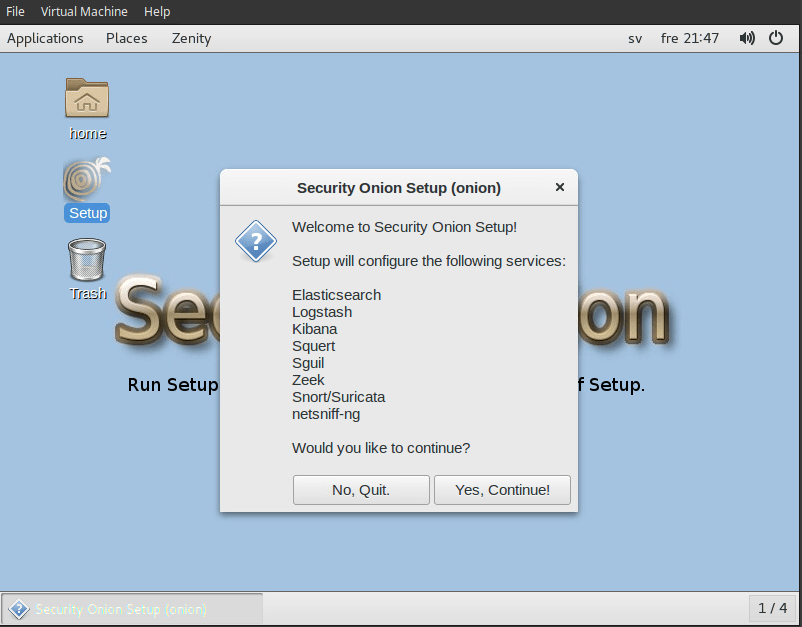
Task: Open the File menu
Action: click(15, 12)
